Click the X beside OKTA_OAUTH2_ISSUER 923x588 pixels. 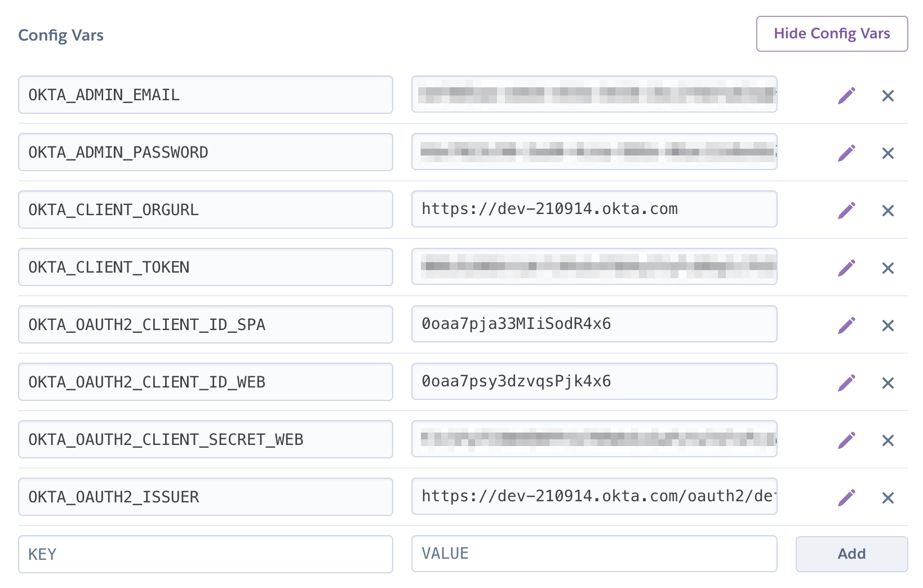point(887,497)
